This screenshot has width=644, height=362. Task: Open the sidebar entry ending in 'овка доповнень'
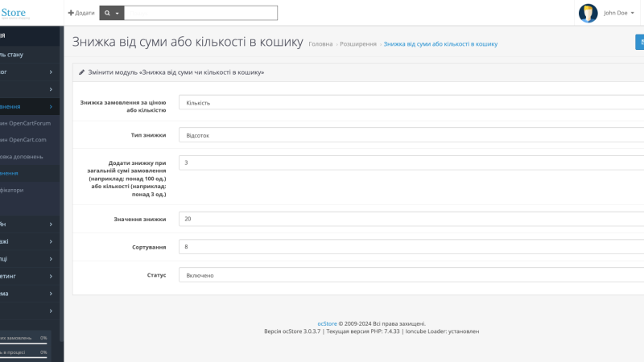pos(30,156)
